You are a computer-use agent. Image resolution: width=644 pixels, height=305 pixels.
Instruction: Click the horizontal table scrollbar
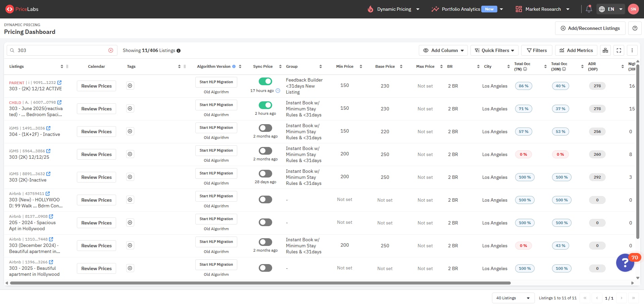260,283
